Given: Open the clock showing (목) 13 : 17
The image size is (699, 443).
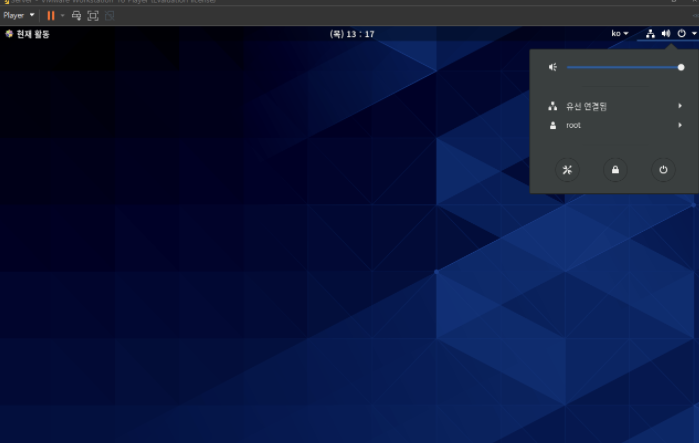Looking at the screenshot, I should pos(352,34).
